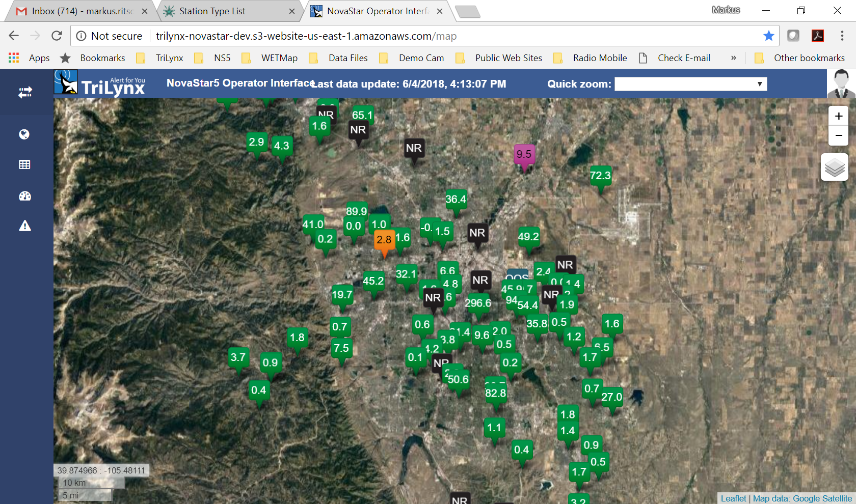
Task: Open the WETMap bookmark folder
Action: tap(279, 58)
